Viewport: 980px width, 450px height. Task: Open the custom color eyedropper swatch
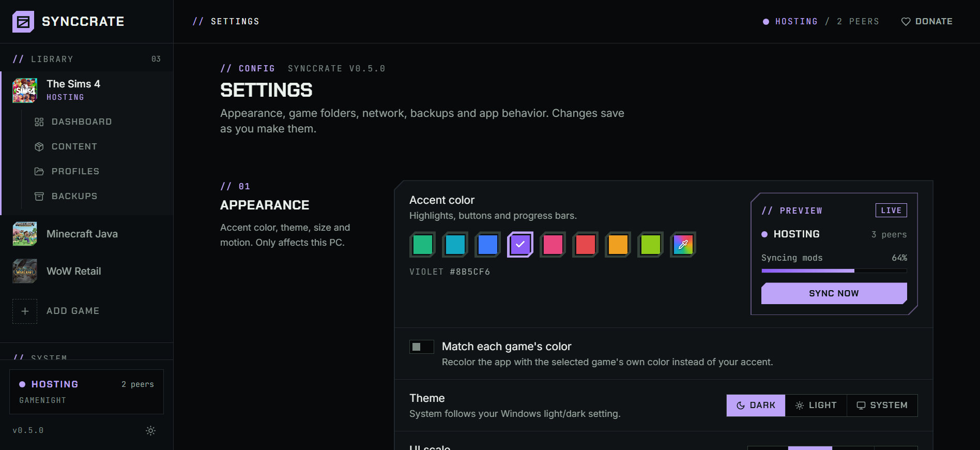[683, 245]
